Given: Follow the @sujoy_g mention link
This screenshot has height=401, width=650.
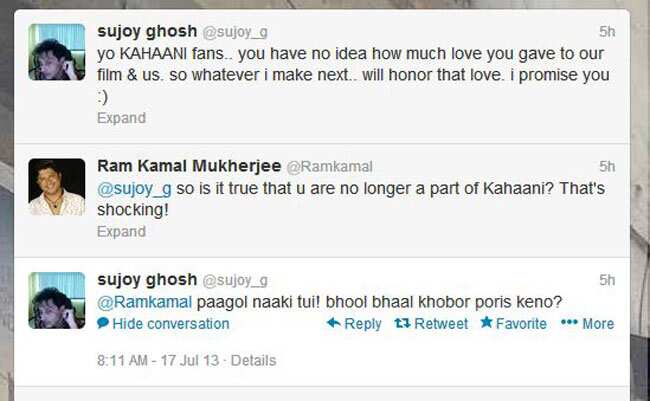Looking at the screenshot, I should point(134,189).
